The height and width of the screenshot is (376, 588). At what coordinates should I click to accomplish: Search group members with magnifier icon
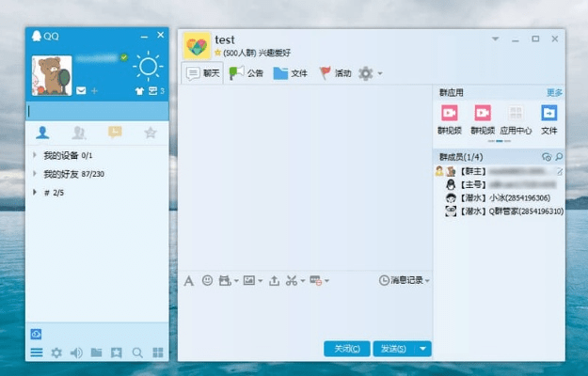(x=559, y=157)
